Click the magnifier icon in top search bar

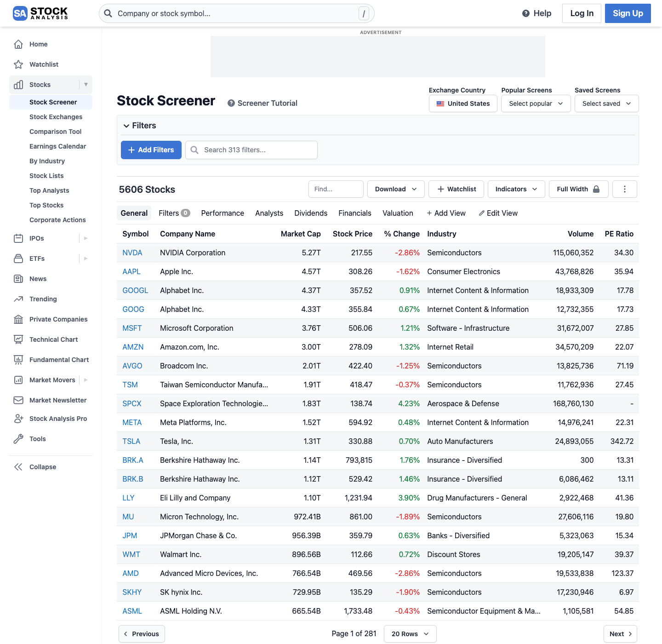pos(108,13)
